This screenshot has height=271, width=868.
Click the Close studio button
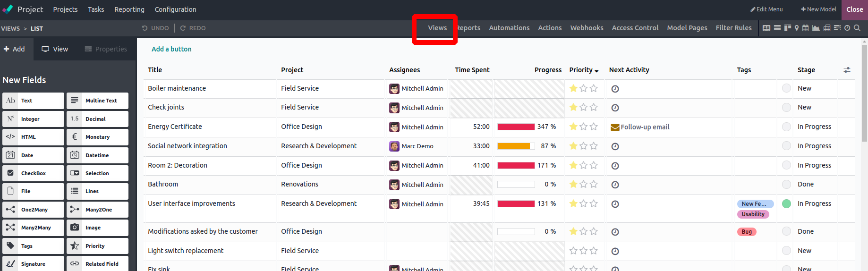855,9
